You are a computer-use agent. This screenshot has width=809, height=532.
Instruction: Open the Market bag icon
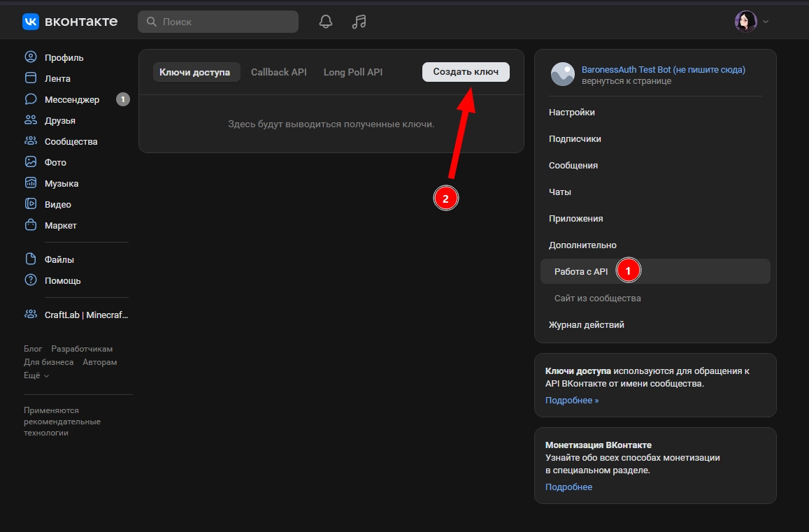[x=31, y=225]
